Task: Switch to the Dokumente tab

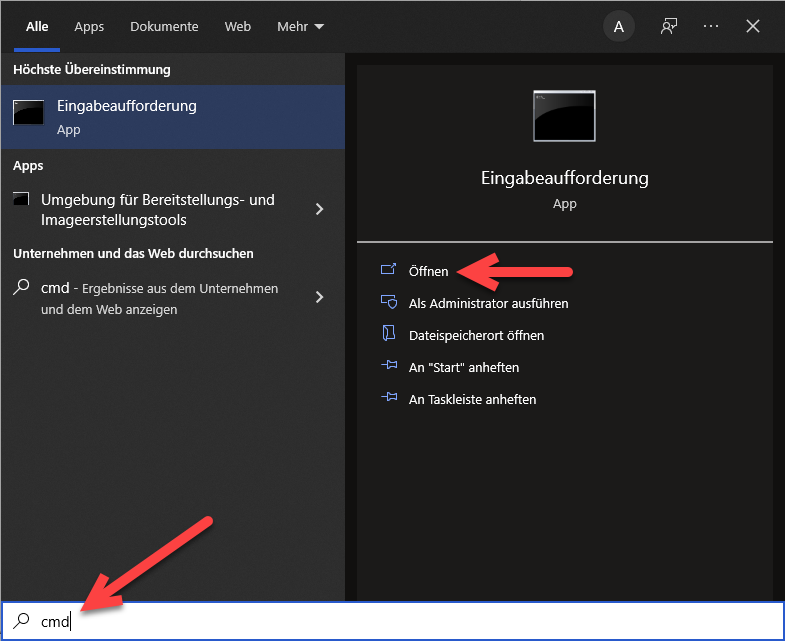Action: [x=164, y=27]
